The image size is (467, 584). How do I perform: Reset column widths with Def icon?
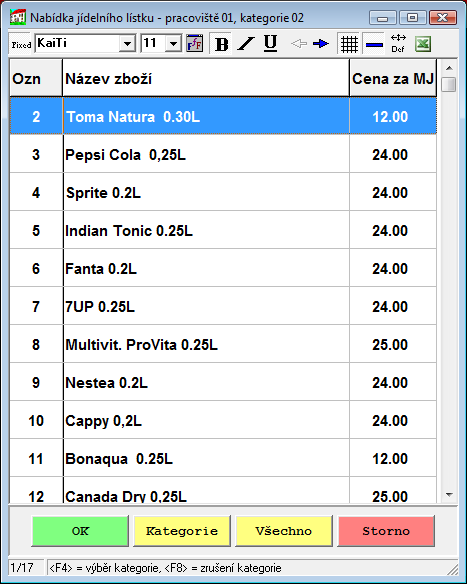point(398,44)
